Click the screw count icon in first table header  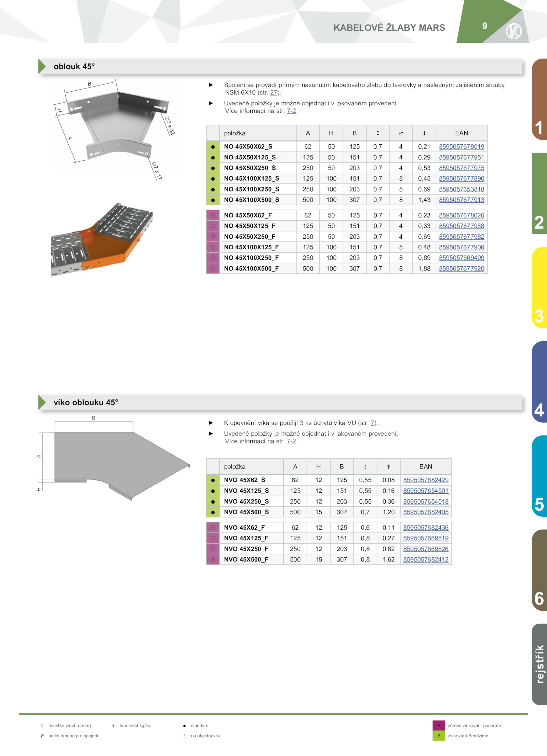click(401, 133)
